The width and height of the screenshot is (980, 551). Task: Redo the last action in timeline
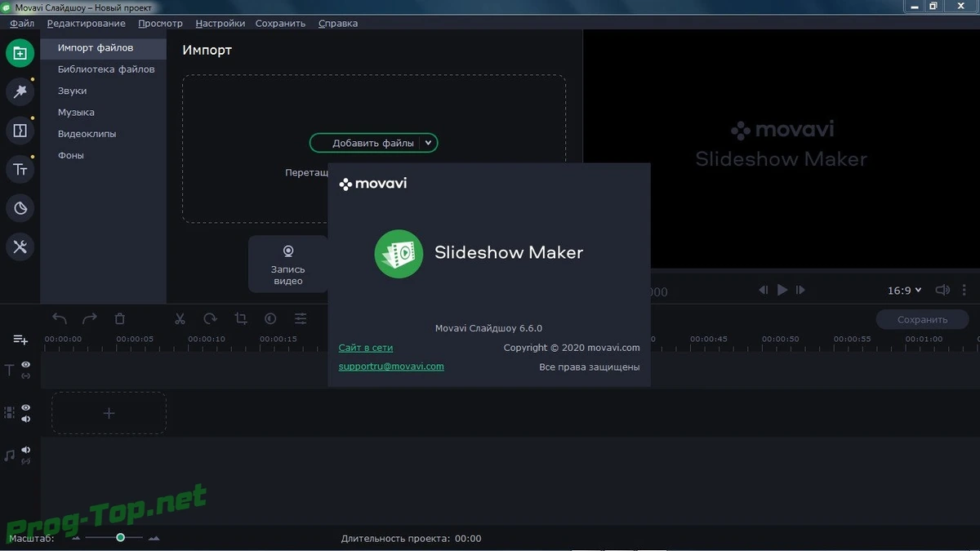[x=90, y=318]
